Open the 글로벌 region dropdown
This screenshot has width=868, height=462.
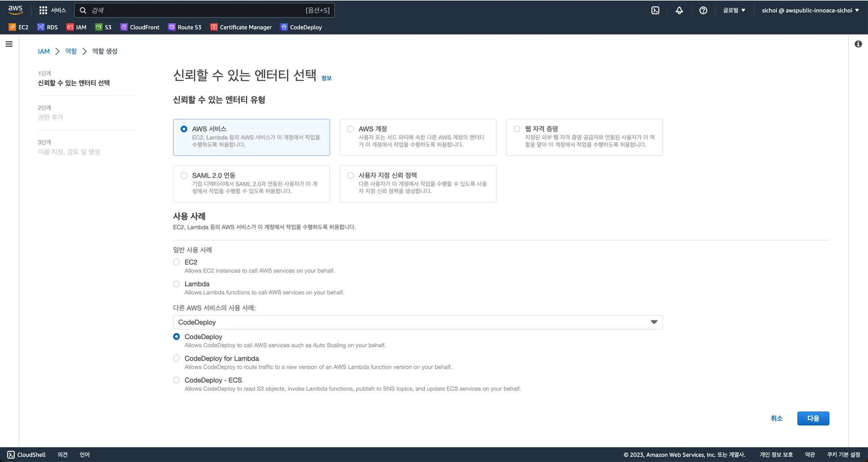(734, 10)
